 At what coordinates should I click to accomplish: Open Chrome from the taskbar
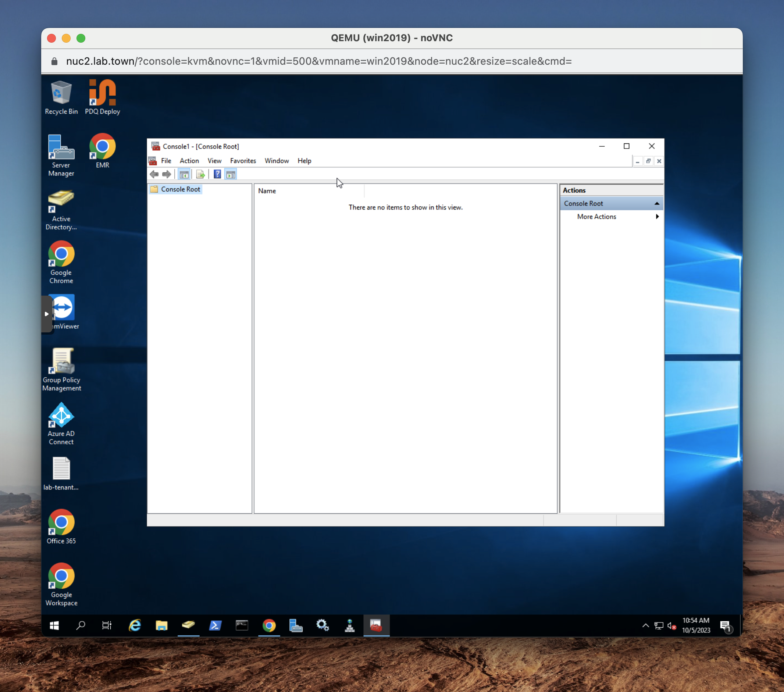[269, 626]
